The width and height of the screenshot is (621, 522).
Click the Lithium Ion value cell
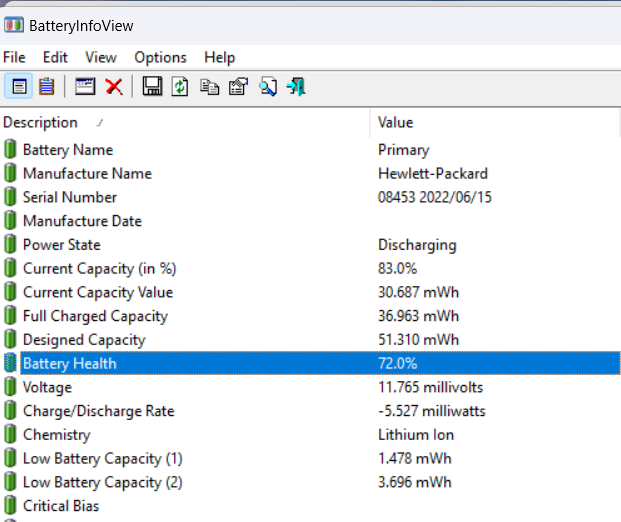point(416,434)
